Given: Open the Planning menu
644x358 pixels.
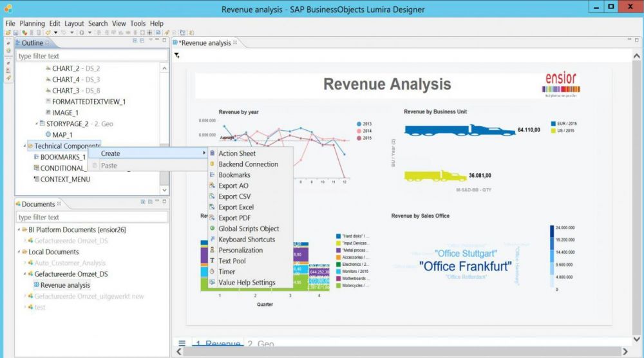Looking at the screenshot, I should click(x=32, y=23).
